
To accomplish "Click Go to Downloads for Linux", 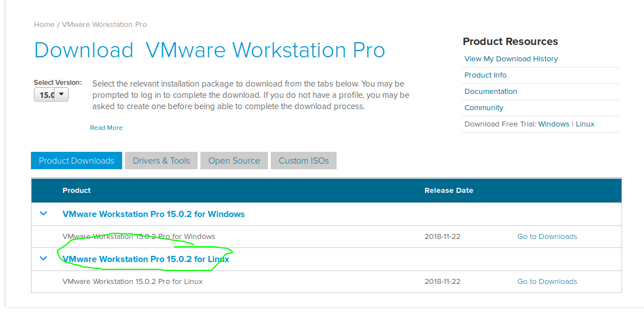I will click(x=547, y=282).
